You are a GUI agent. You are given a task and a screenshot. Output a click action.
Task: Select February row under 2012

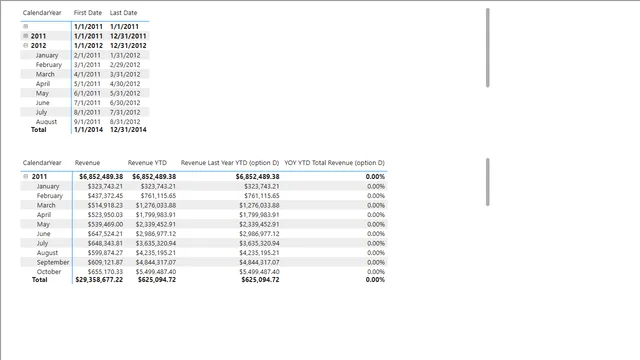click(x=85, y=64)
